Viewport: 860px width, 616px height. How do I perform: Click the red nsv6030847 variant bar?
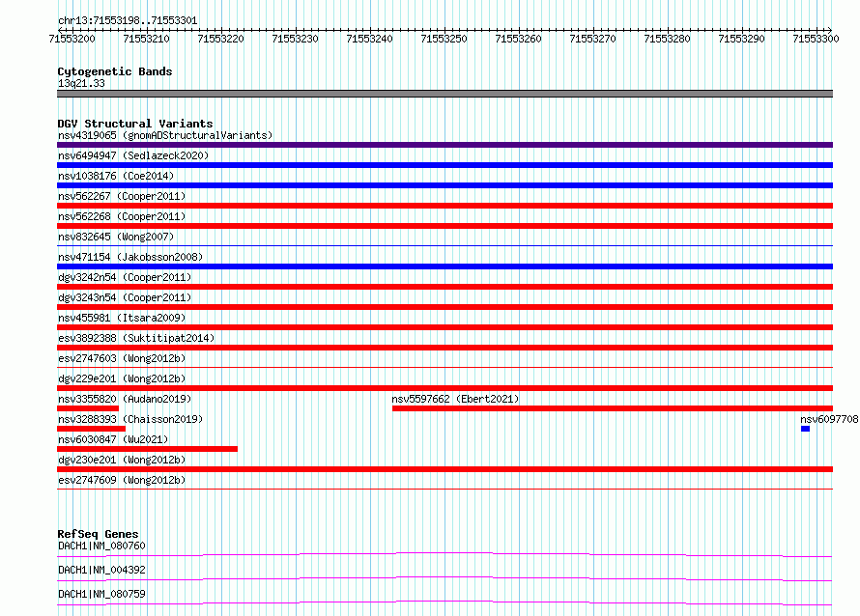tap(147, 449)
